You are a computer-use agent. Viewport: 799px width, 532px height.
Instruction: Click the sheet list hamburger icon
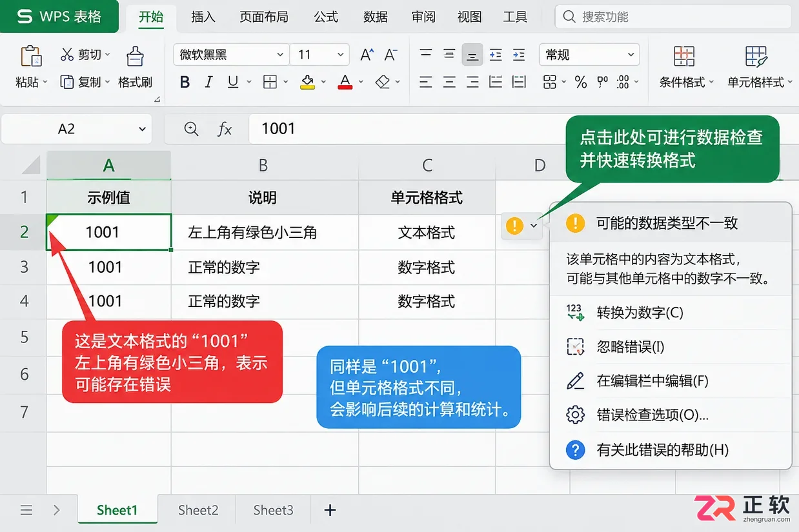pyautogui.click(x=26, y=510)
